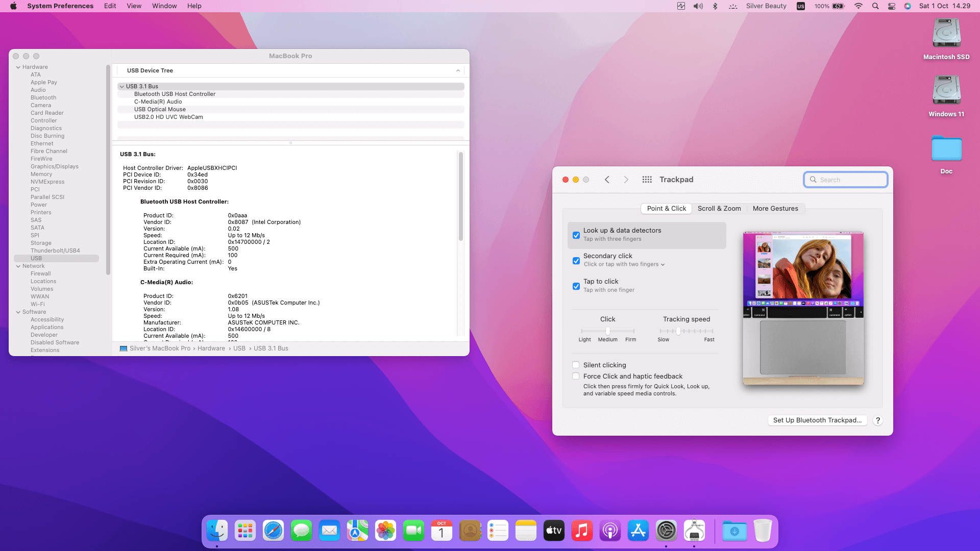
Task: Open Podcasts app in the Dock
Action: tap(610, 531)
